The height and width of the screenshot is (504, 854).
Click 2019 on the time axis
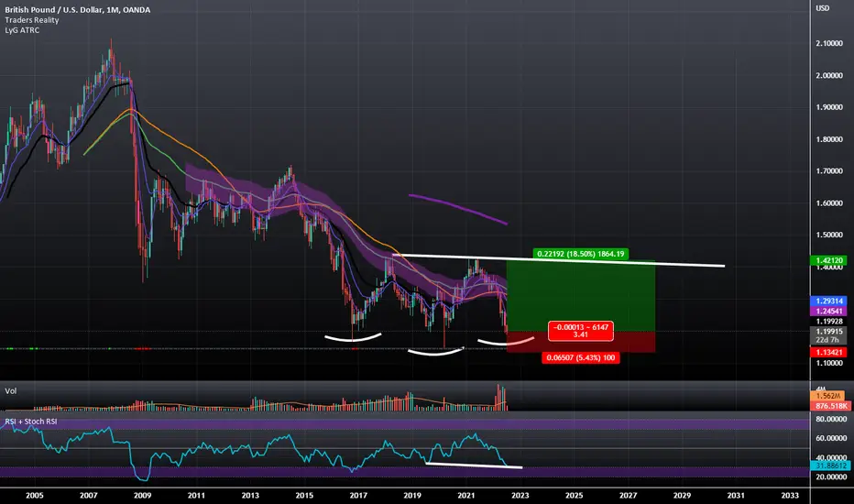[x=412, y=495]
